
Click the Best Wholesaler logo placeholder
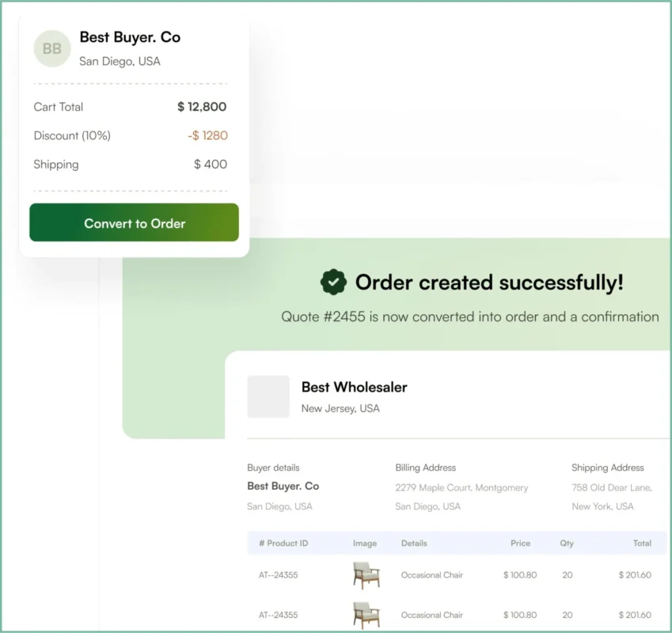coord(268,396)
